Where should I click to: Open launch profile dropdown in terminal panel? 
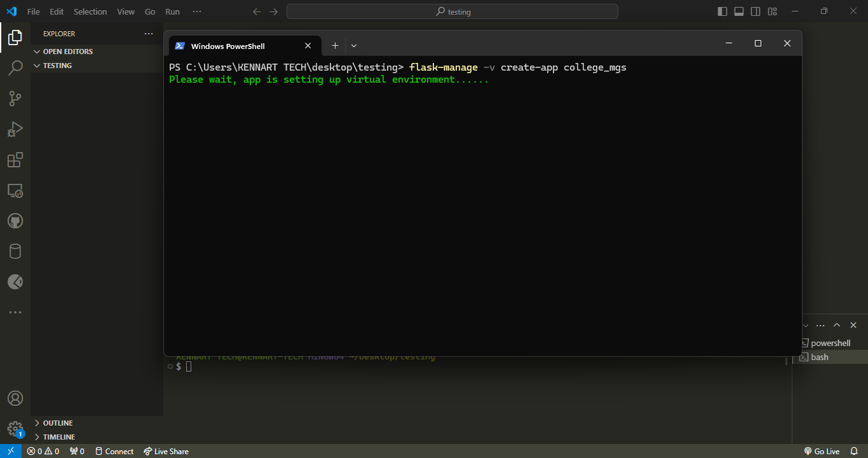tap(806, 325)
